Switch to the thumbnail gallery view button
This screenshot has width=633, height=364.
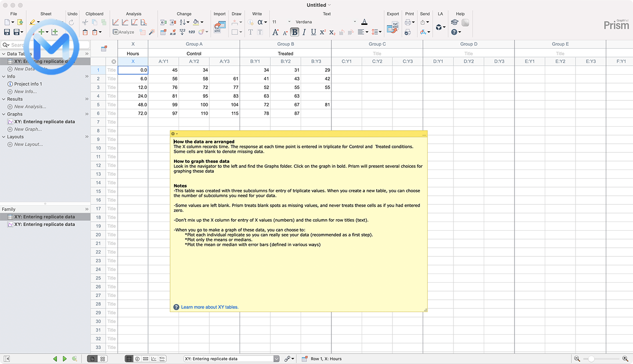pos(103,359)
